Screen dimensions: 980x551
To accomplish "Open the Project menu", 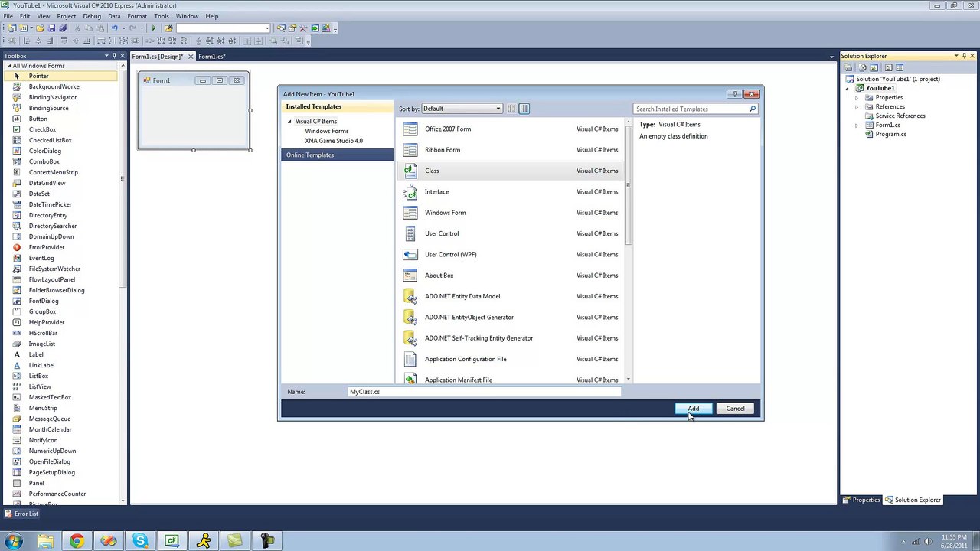I will click(x=67, y=16).
